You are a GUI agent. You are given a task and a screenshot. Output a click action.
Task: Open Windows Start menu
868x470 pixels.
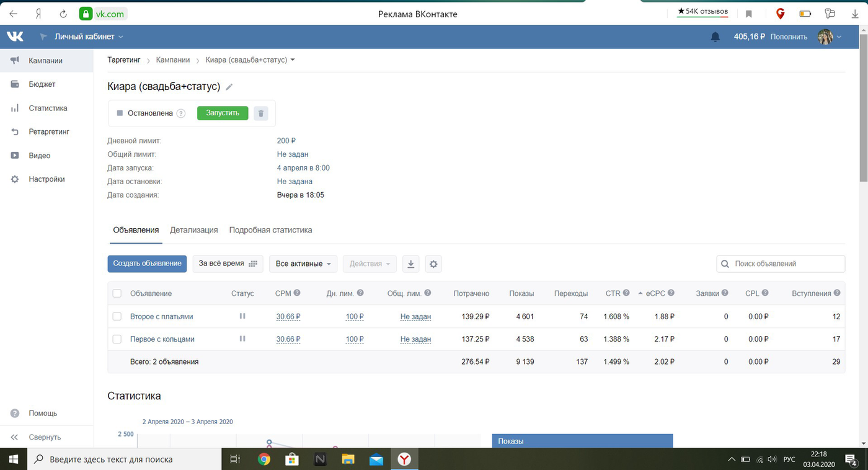coord(14,459)
